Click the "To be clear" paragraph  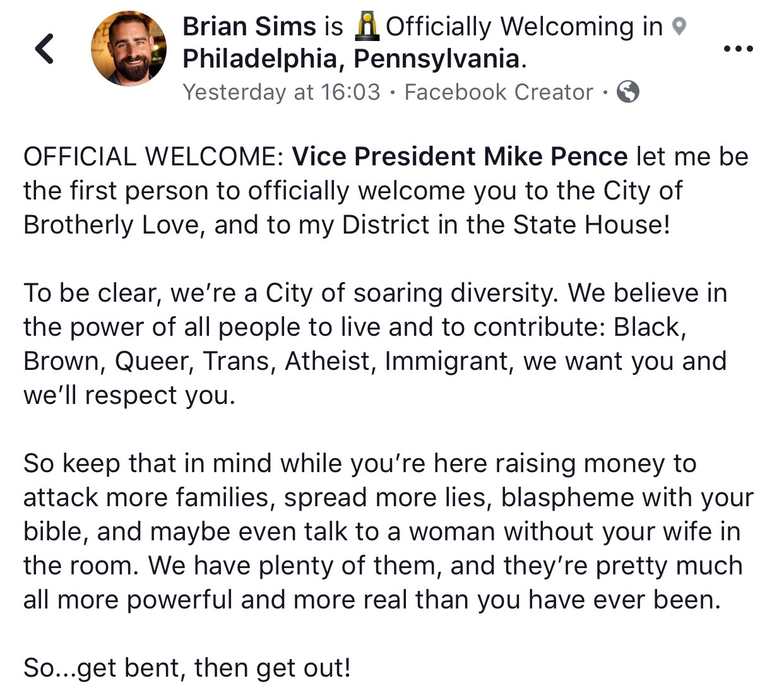tap(375, 344)
